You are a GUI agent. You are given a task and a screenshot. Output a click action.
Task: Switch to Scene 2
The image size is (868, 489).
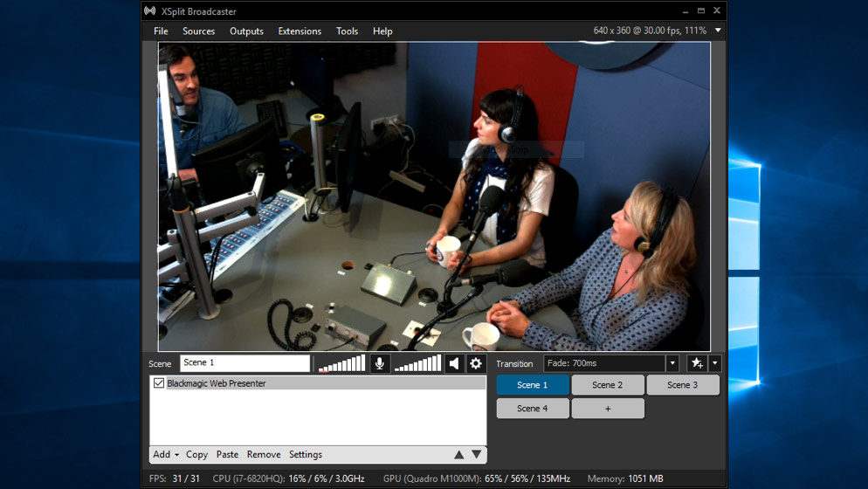tap(608, 385)
